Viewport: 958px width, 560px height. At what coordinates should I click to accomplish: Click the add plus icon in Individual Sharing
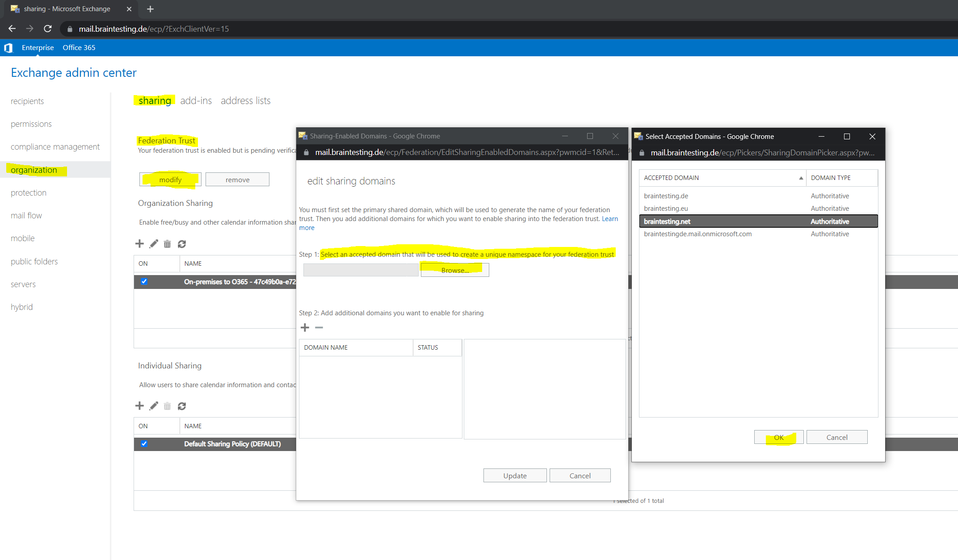(139, 405)
